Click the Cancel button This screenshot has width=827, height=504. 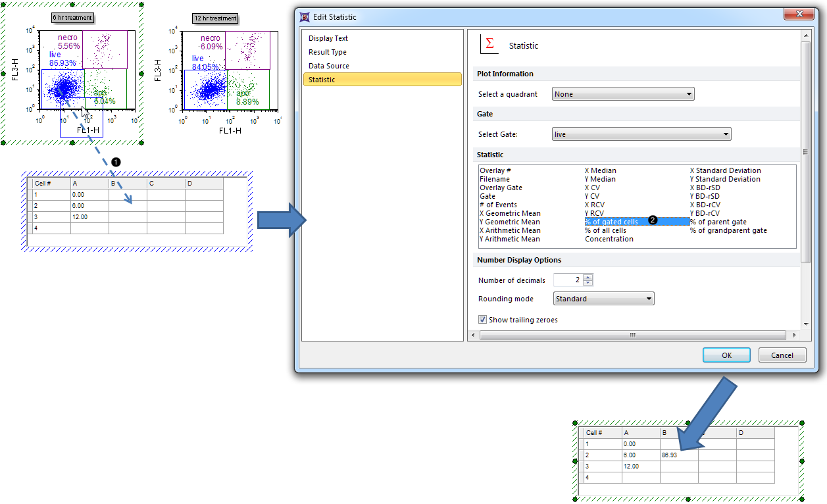[x=782, y=355]
